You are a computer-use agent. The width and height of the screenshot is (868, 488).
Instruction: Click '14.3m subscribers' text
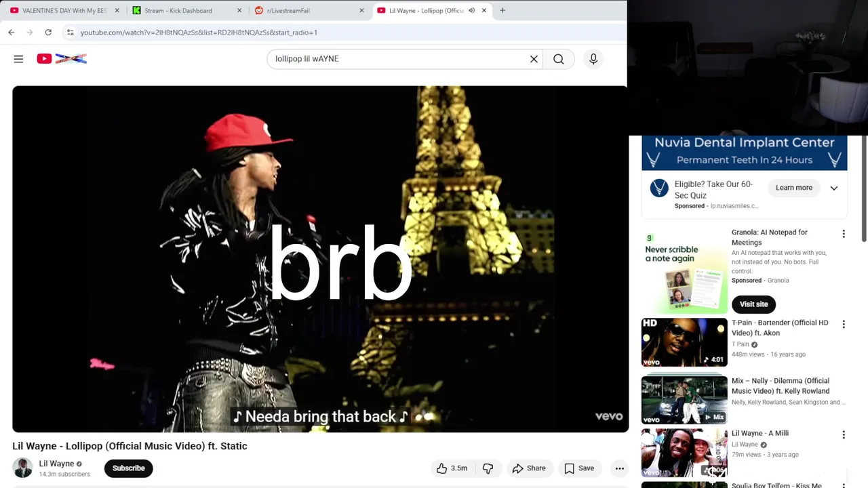click(64, 474)
